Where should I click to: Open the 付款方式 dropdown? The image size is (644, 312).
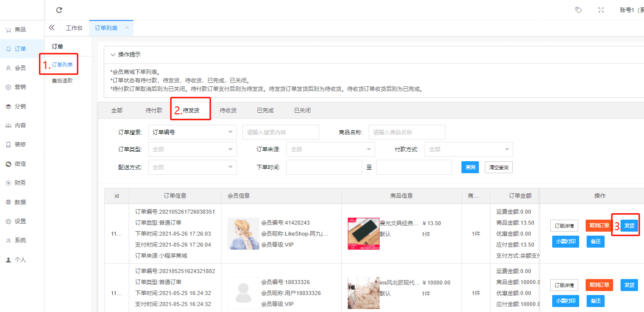tap(468, 149)
